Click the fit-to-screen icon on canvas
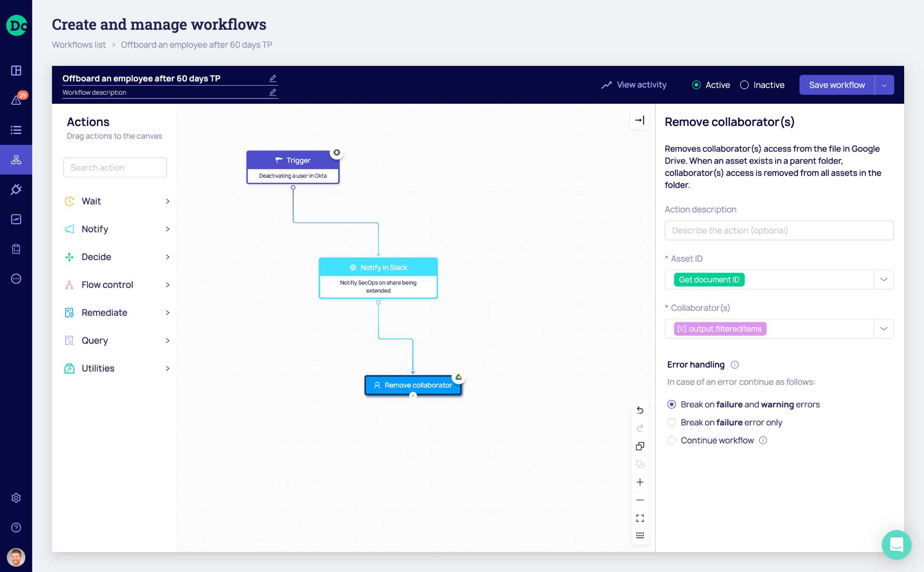This screenshot has width=924, height=572. point(640,518)
